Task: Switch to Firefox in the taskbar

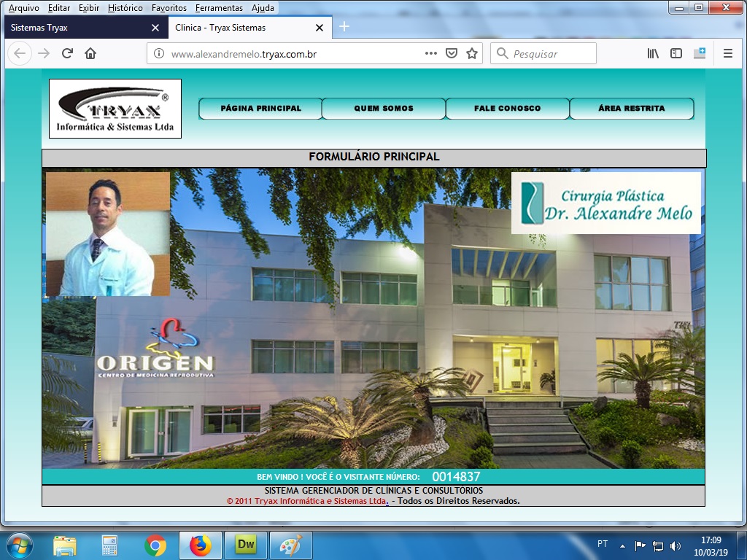Action: (201, 545)
